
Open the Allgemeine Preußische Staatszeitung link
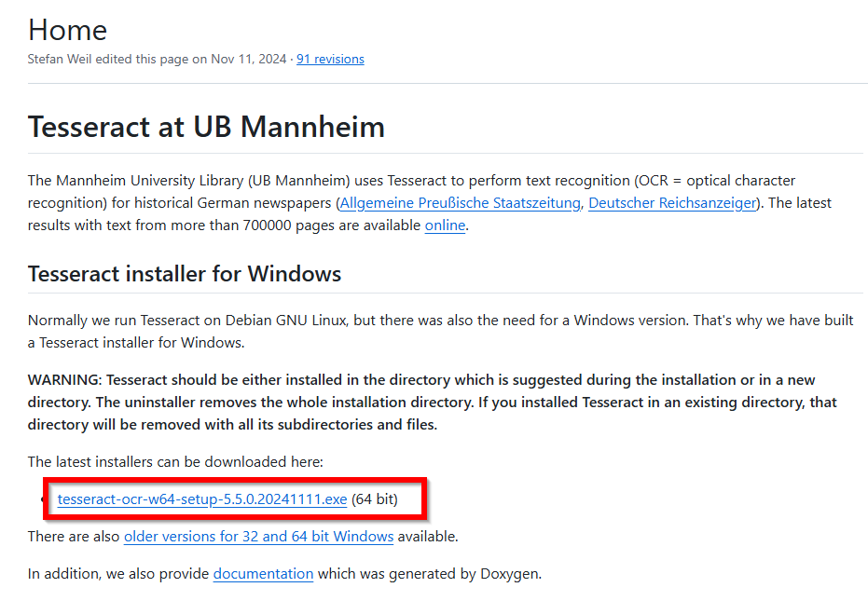click(x=460, y=203)
